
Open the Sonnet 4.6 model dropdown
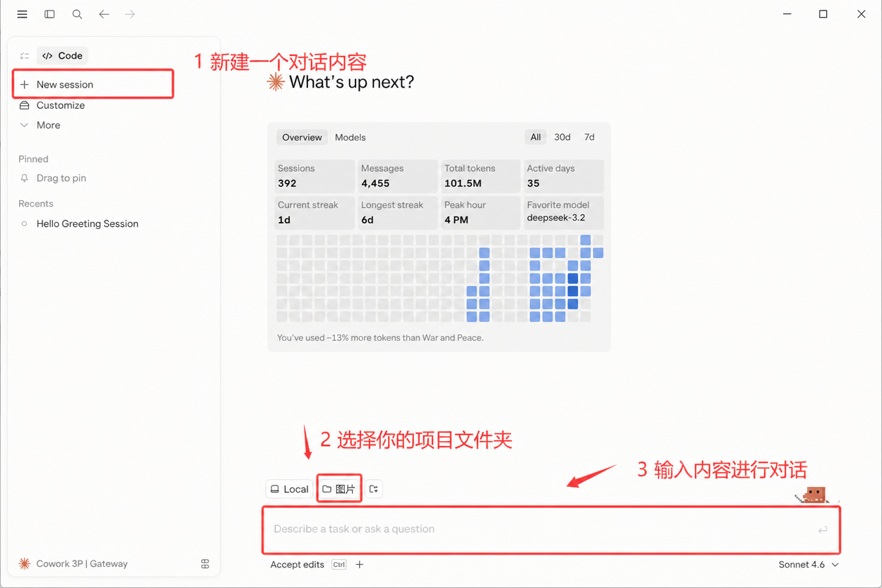(x=808, y=565)
